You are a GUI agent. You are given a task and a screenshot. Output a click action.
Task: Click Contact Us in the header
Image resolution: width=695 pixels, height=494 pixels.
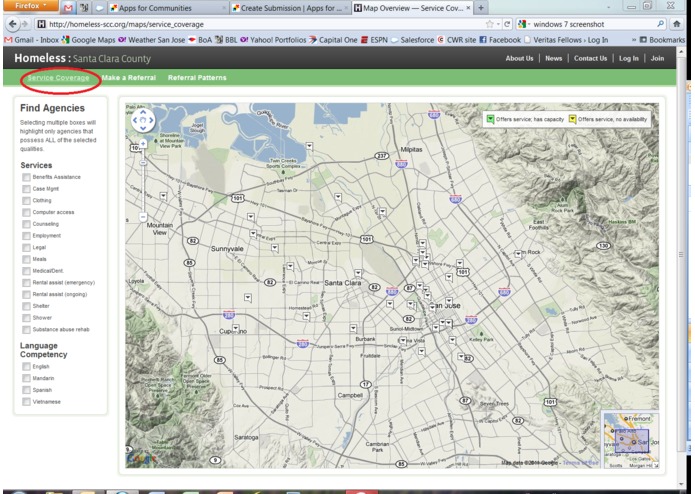tap(590, 58)
